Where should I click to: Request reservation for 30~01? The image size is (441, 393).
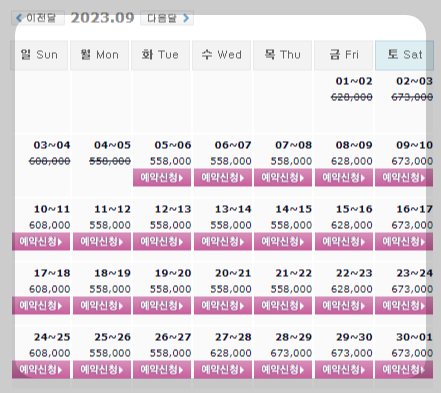[404, 369]
